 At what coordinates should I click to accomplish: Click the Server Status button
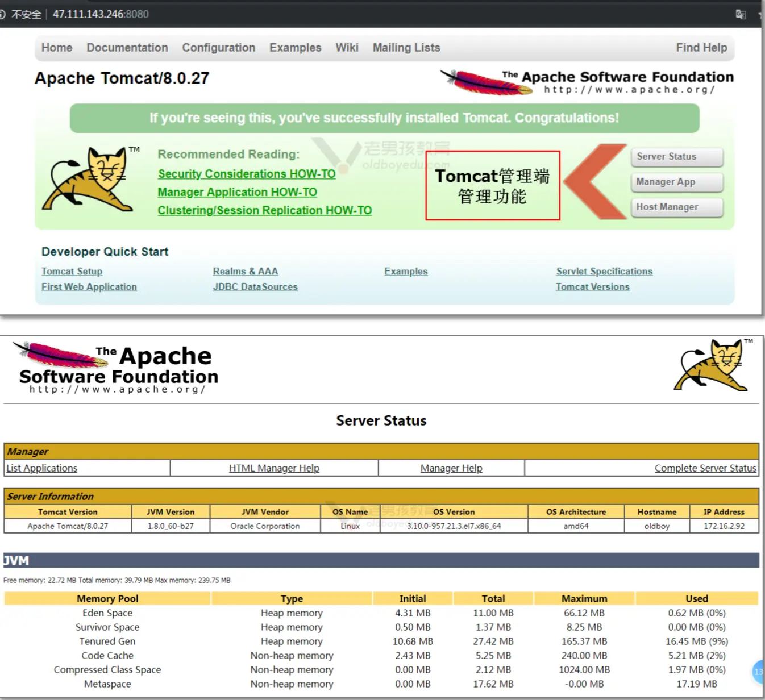[x=677, y=157]
